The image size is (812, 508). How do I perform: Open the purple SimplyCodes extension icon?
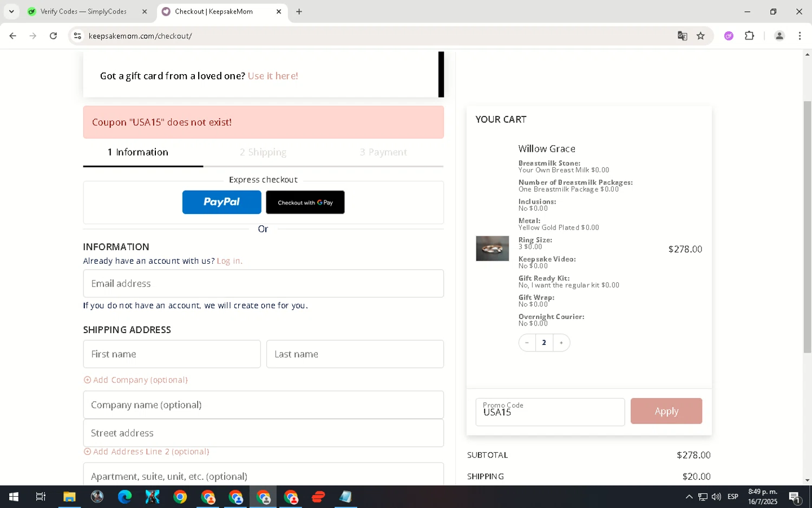point(729,36)
